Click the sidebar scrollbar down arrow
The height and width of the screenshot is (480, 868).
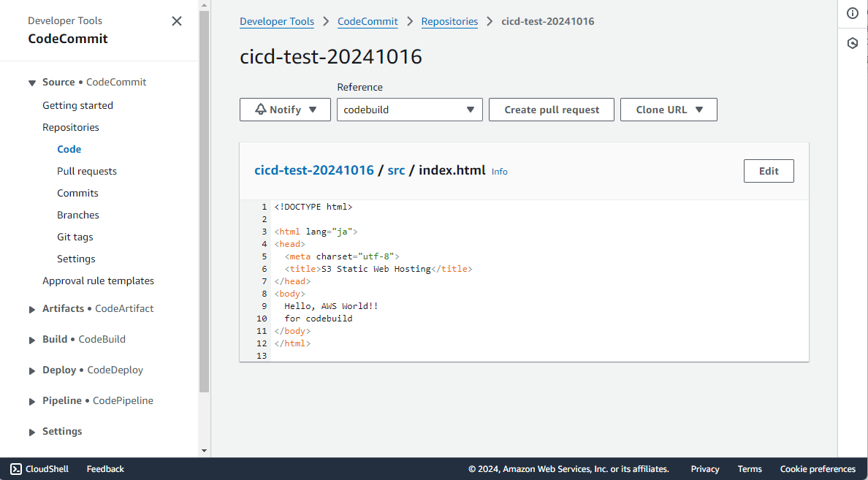pyautogui.click(x=205, y=452)
